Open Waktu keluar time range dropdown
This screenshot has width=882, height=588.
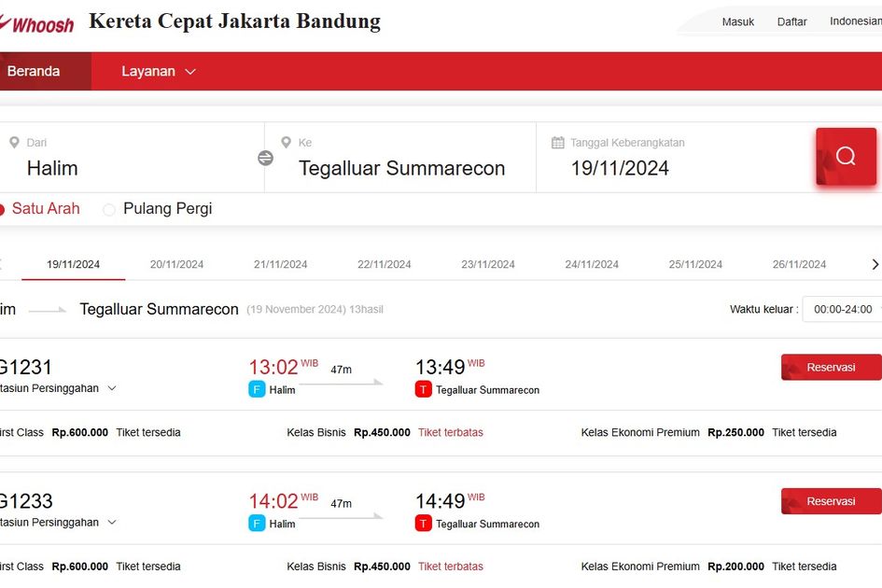click(x=842, y=309)
